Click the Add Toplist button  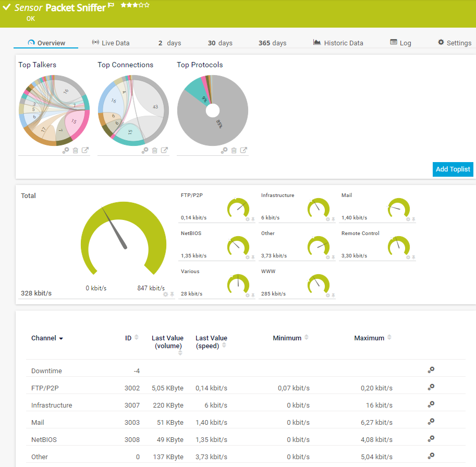tap(453, 169)
